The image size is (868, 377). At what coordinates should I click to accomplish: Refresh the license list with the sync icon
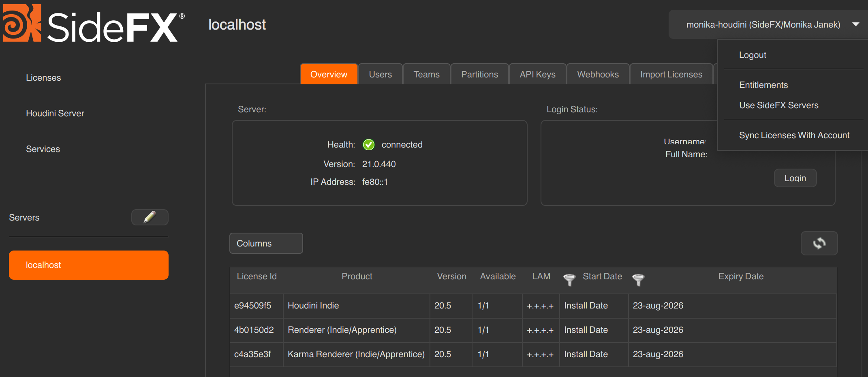(819, 243)
